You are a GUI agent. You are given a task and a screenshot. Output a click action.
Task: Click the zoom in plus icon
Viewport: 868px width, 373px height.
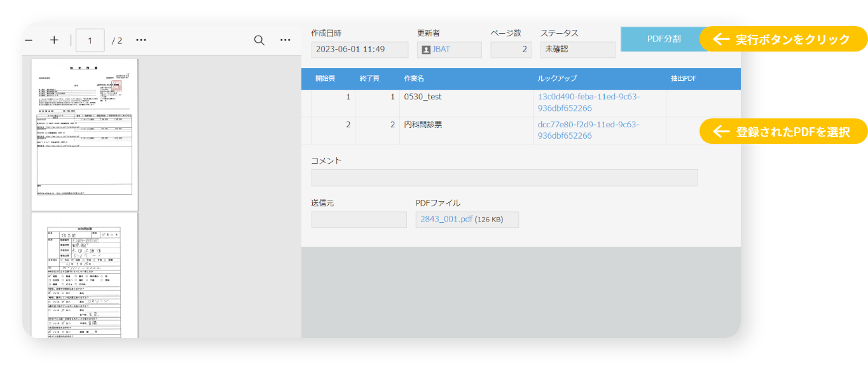point(54,40)
